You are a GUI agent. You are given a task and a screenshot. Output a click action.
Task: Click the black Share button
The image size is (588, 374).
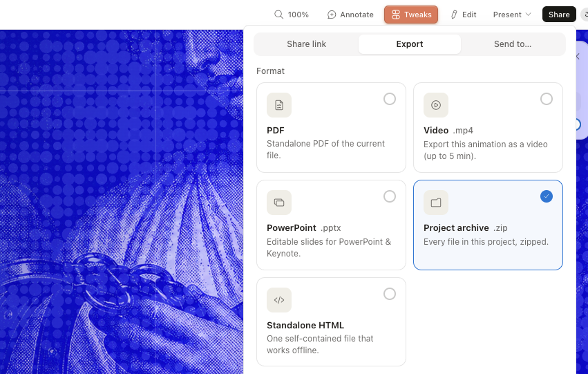coord(559,15)
